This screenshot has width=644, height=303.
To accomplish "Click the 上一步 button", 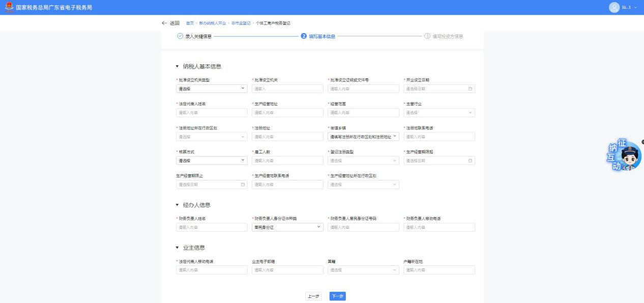I will 313,296.
